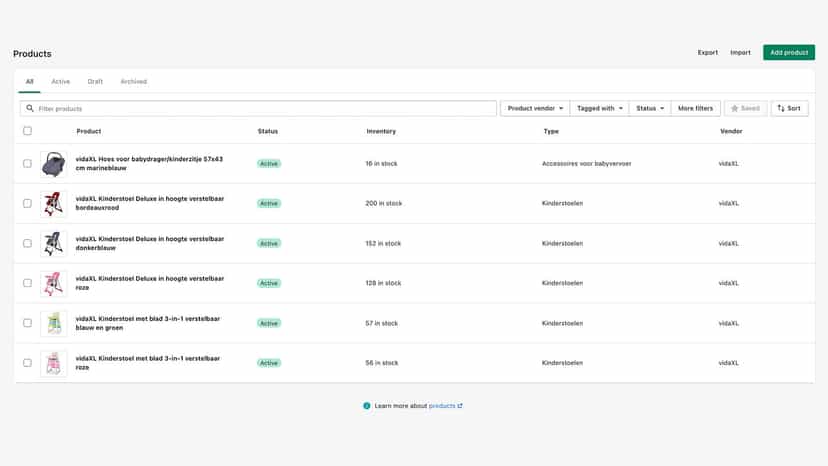The height and width of the screenshot is (466, 828).
Task: Click Active badge in babydrager row
Action: 269,164
